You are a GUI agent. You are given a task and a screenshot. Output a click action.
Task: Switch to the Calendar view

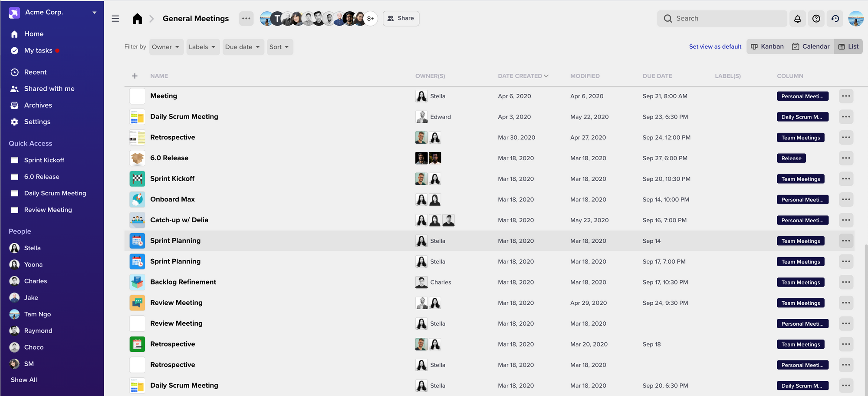pyautogui.click(x=811, y=46)
